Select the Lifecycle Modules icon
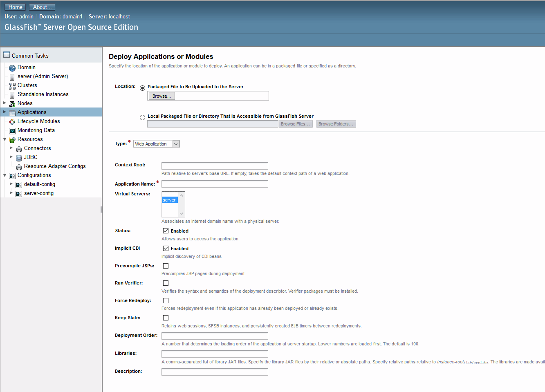This screenshot has width=545, height=392. (12, 121)
